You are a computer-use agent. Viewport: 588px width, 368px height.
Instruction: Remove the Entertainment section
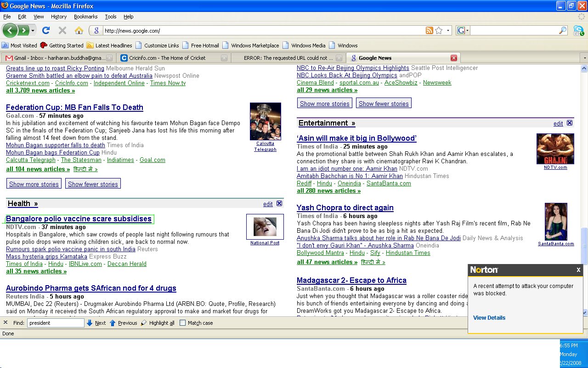570,123
